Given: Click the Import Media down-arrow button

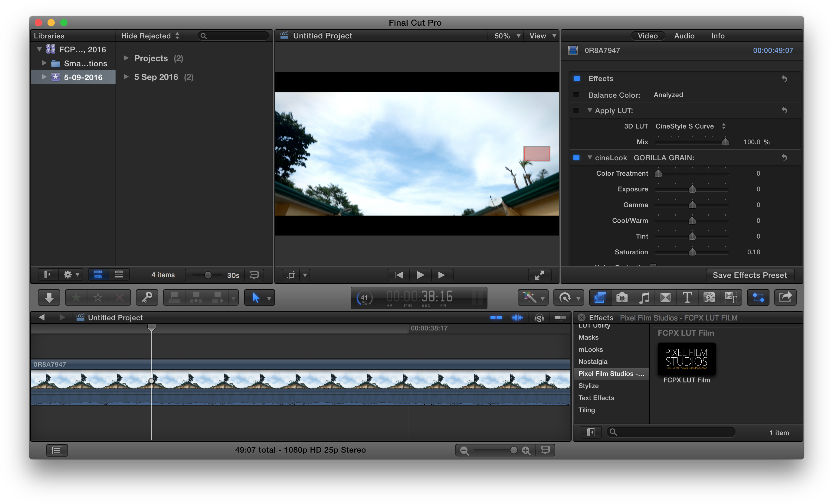Looking at the screenshot, I should coord(49,298).
